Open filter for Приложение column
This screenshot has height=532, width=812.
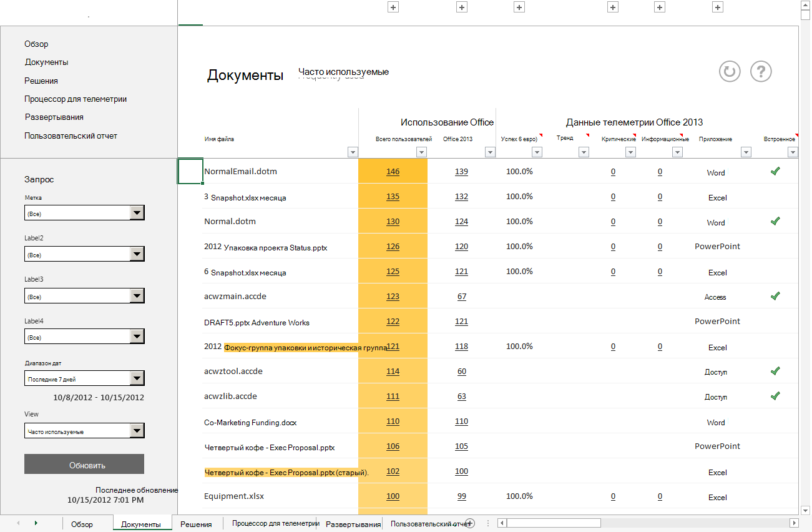[746, 152]
